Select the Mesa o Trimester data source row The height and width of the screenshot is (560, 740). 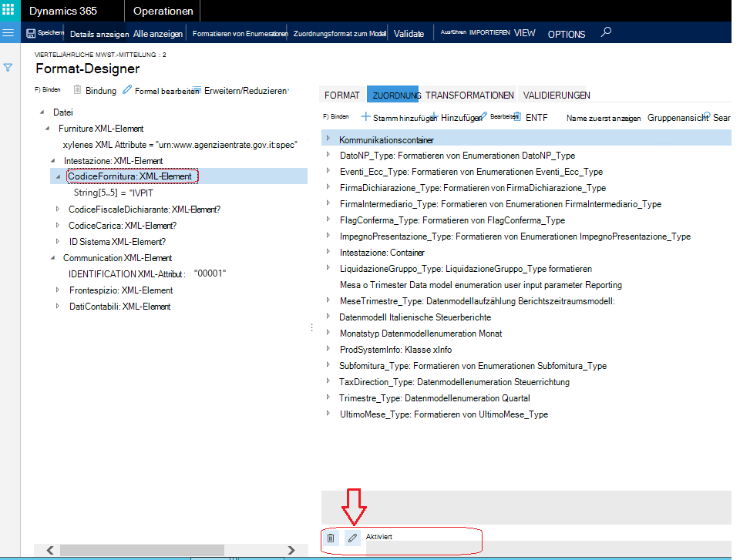pyautogui.click(x=480, y=285)
